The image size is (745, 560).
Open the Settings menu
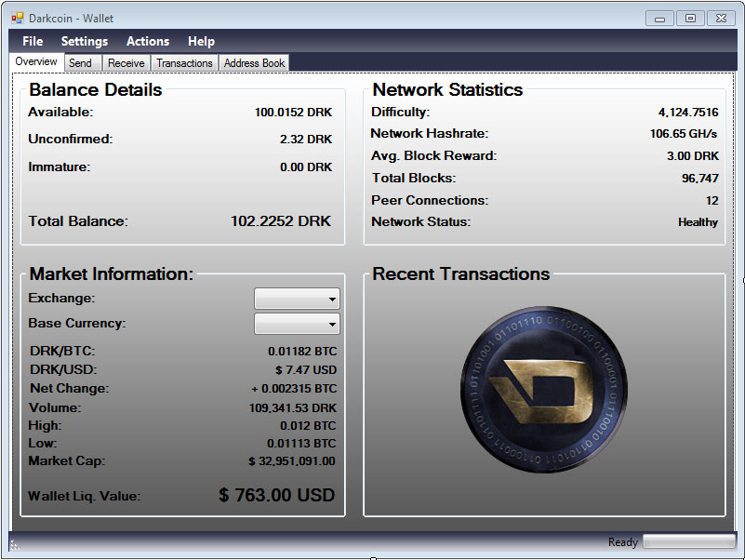pyautogui.click(x=85, y=41)
